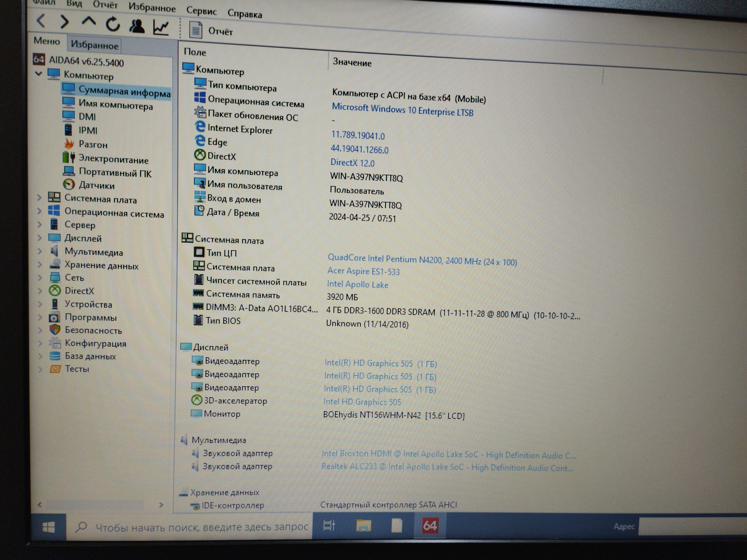Switch to the Избранное panel tab
747x560 pixels.
pyautogui.click(x=95, y=45)
